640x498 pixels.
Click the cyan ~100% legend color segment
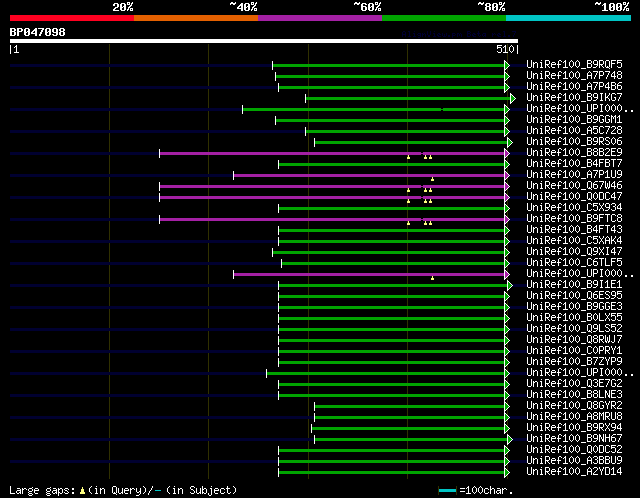[x=568, y=18]
